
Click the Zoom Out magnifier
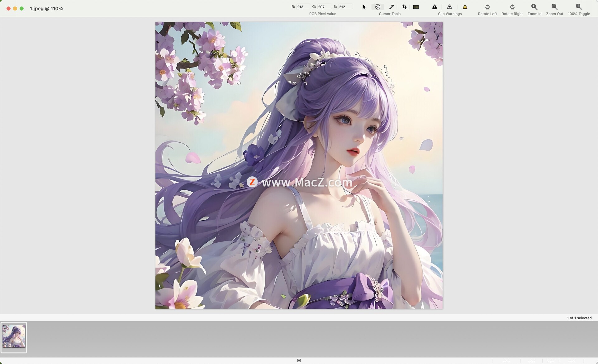click(x=554, y=7)
